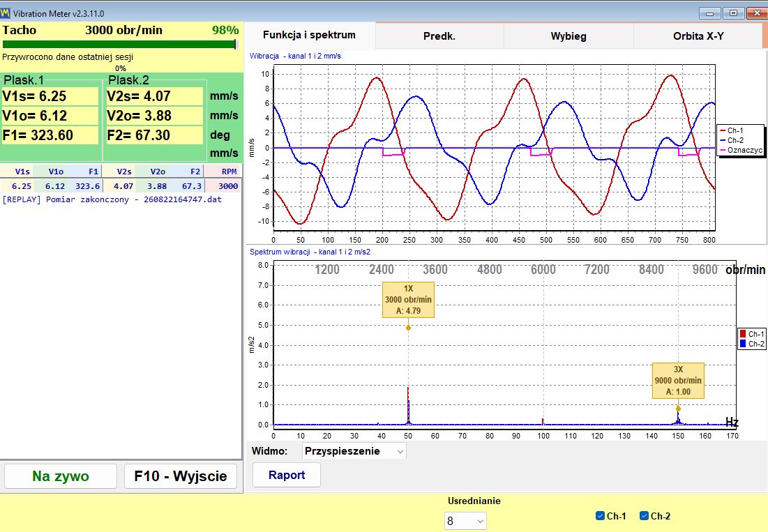The width and height of the screenshot is (768, 532).
Task: Switch to the Wybieg tab
Action: click(x=569, y=36)
